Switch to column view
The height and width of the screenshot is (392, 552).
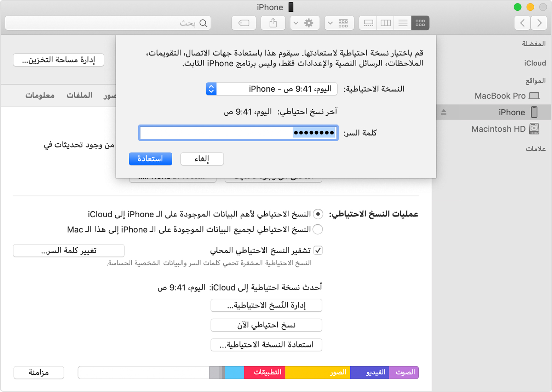pyautogui.click(x=385, y=23)
